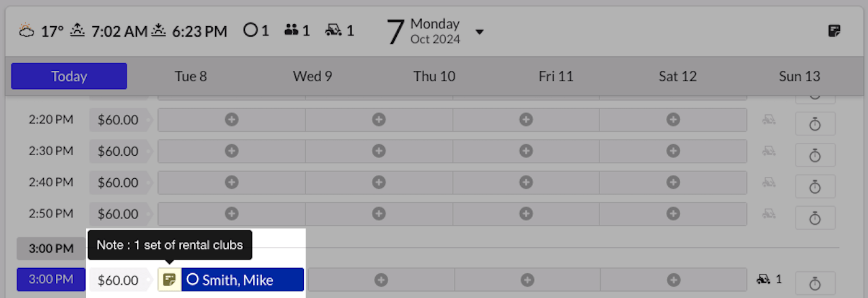Click the golf cart icon in header stats

point(334,30)
